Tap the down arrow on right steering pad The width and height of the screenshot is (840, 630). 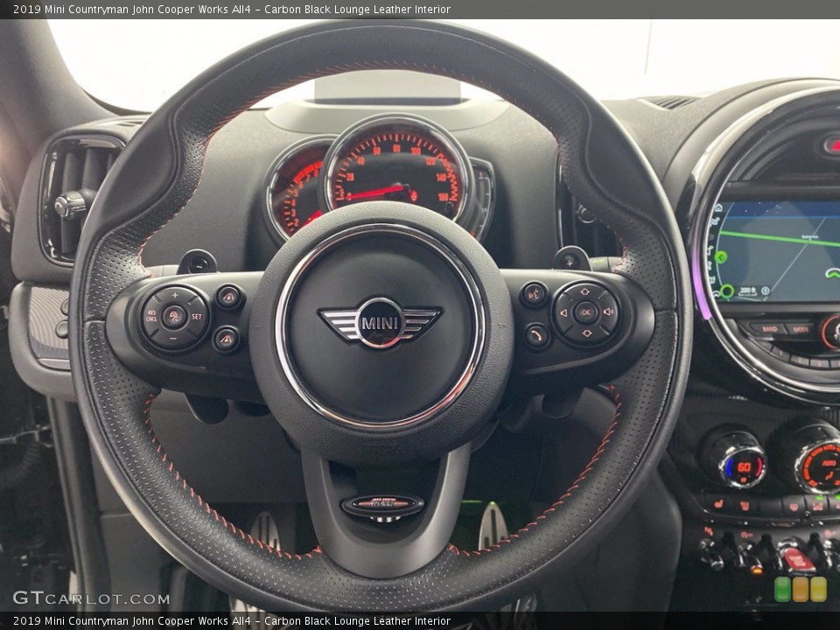[586, 333]
